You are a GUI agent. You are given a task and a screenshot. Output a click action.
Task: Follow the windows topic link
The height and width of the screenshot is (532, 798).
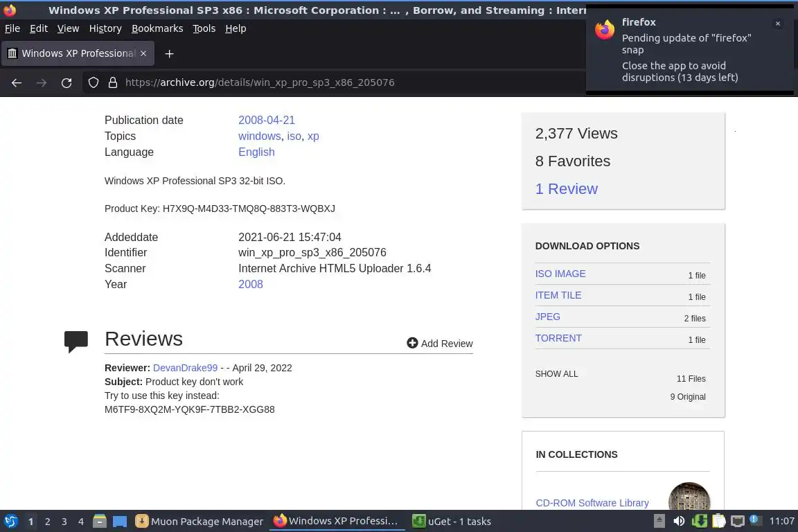click(x=260, y=136)
